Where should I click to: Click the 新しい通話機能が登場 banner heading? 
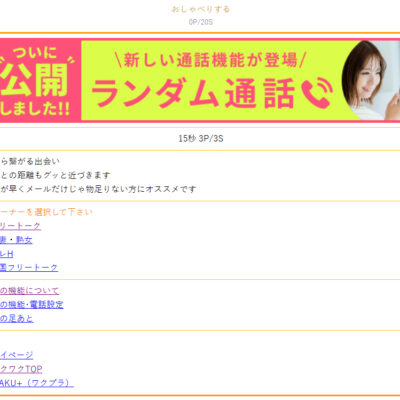point(210,60)
